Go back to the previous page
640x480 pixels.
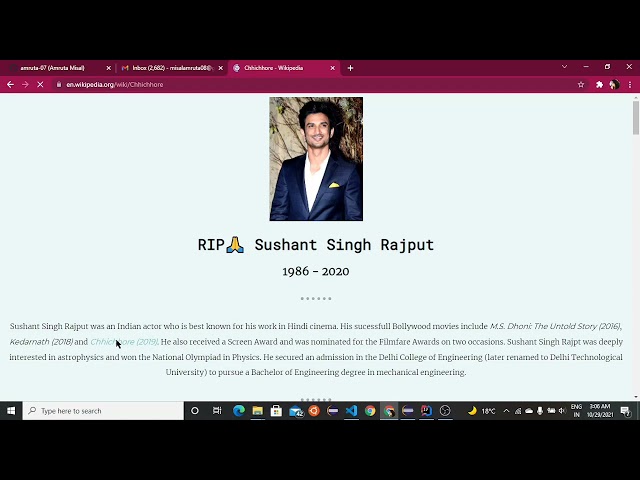coord(11,84)
